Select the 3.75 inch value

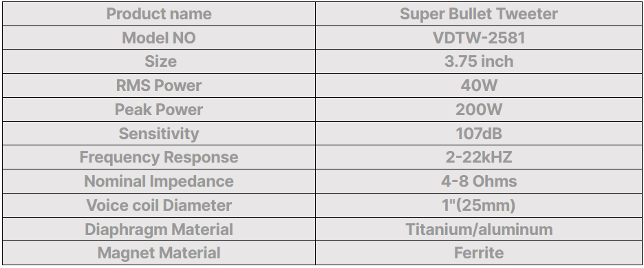[x=479, y=61]
